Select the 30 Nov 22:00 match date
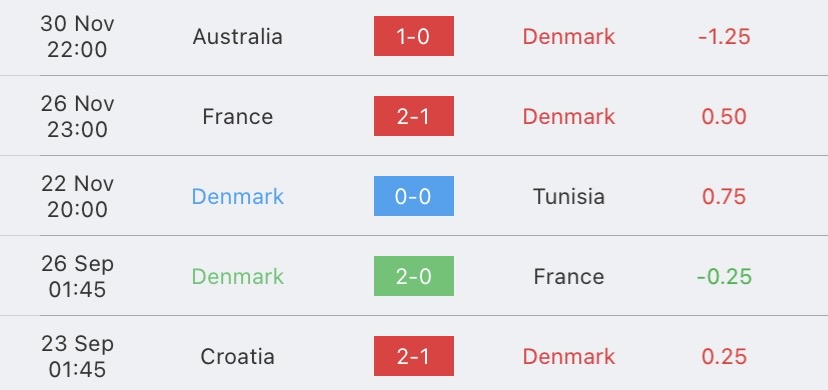 point(77,36)
